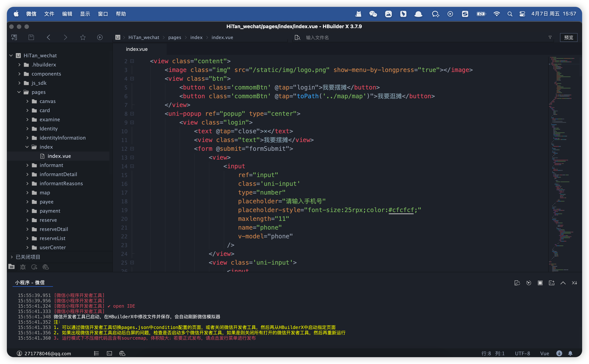Click the save file icon

(x=31, y=37)
